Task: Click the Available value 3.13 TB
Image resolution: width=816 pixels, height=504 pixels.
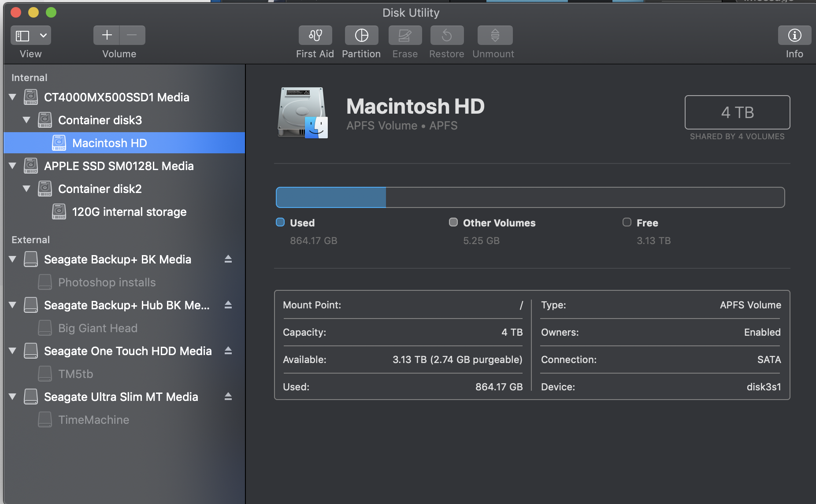Action: (457, 359)
